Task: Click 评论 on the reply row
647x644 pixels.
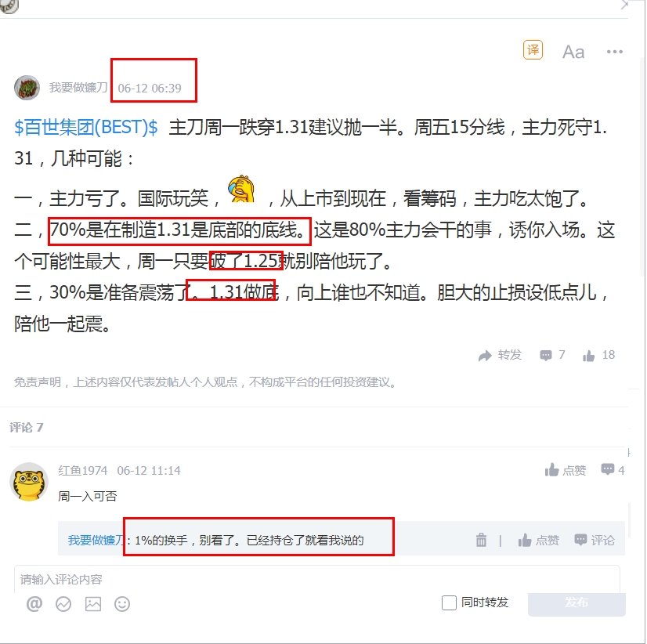Action: click(595, 540)
